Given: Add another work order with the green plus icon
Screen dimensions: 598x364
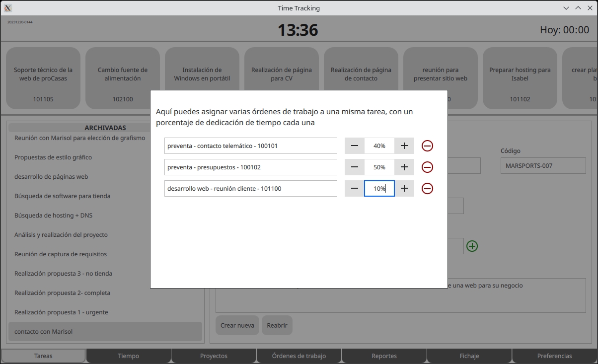Looking at the screenshot, I should (472, 246).
